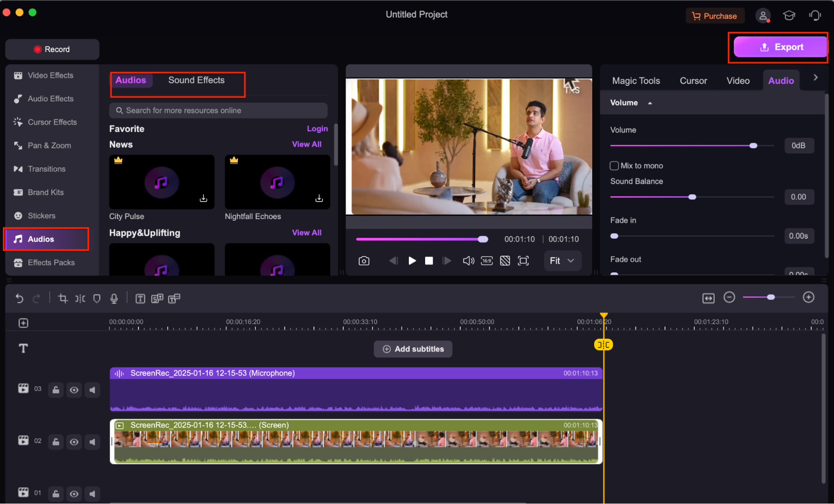Open the user account icon

point(763,16)
